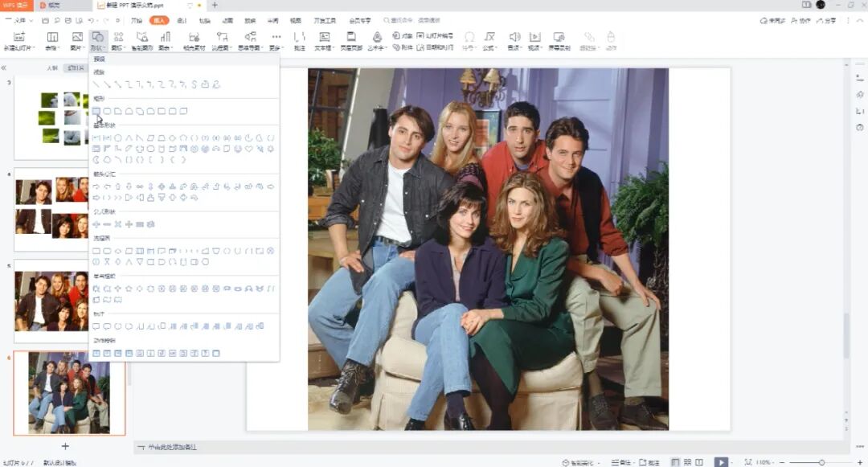Select the rounded rectangle shape
Viewport: 868px width, 467px height.
click(108, 111)
